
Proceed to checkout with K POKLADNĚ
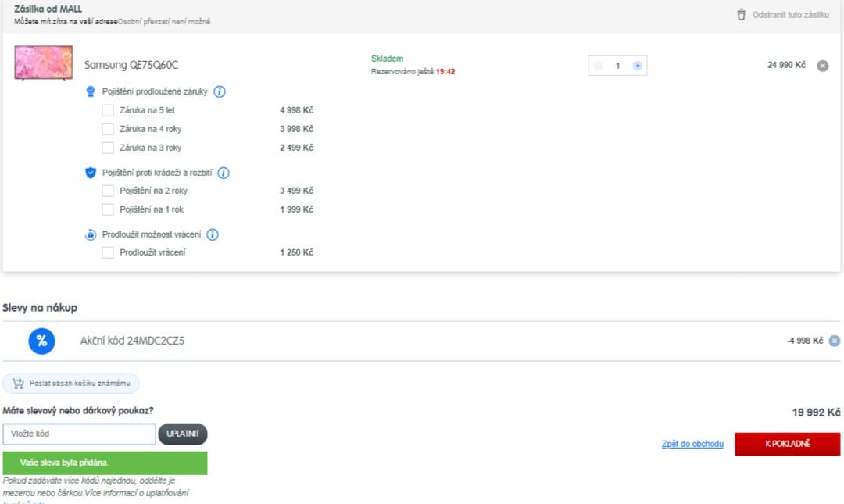pos(788,445)
